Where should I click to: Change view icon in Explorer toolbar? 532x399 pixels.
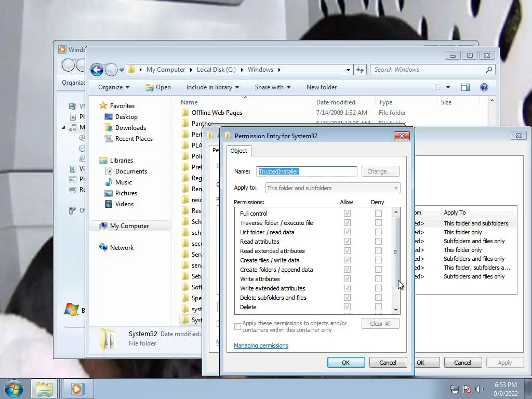pyautogui.click(x=436, y=87)
